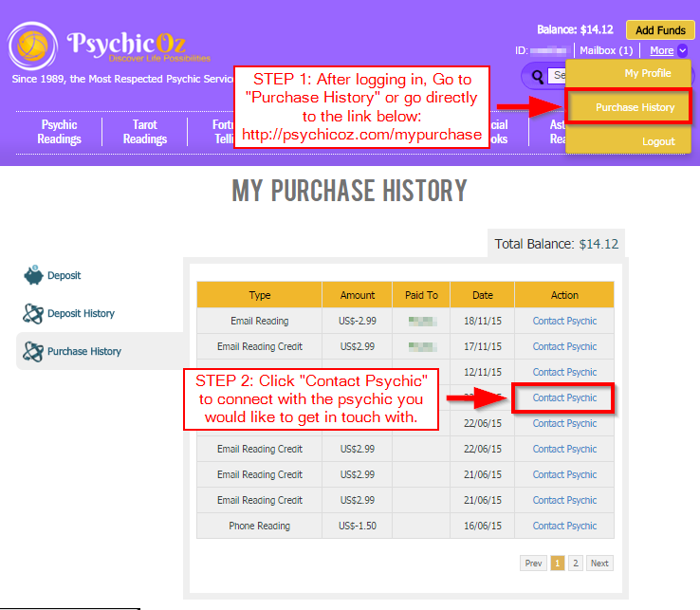700x610 pixels.
Task: Click the Amount column header
Action: (358, 295)
